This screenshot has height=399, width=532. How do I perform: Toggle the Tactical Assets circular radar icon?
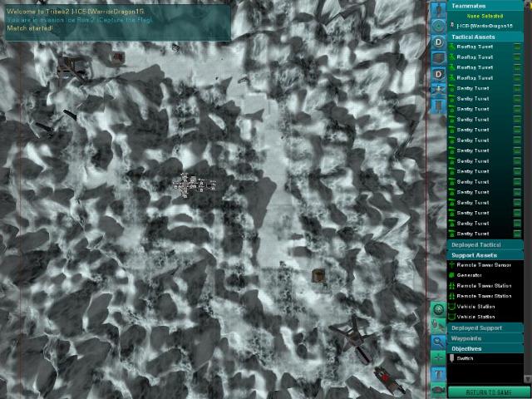click(438, 26)
